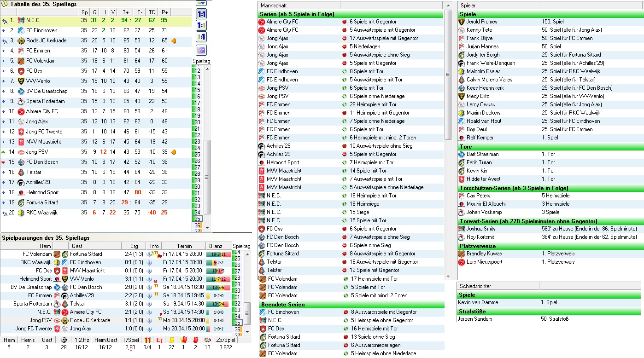Click the yellow-red card icon in statistics bar
The image size is (644, 358).
(x=183, y=340)
